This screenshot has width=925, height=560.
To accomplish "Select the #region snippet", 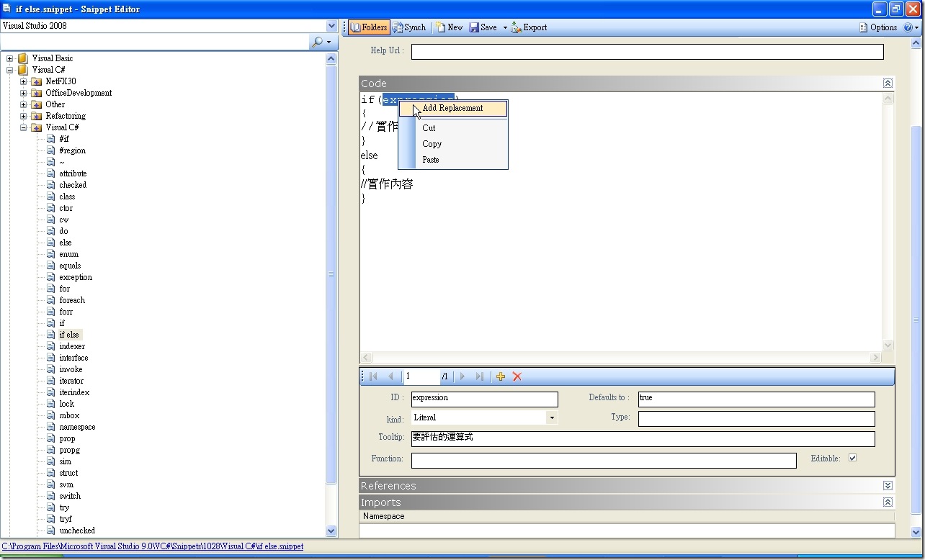I will 72,150.
